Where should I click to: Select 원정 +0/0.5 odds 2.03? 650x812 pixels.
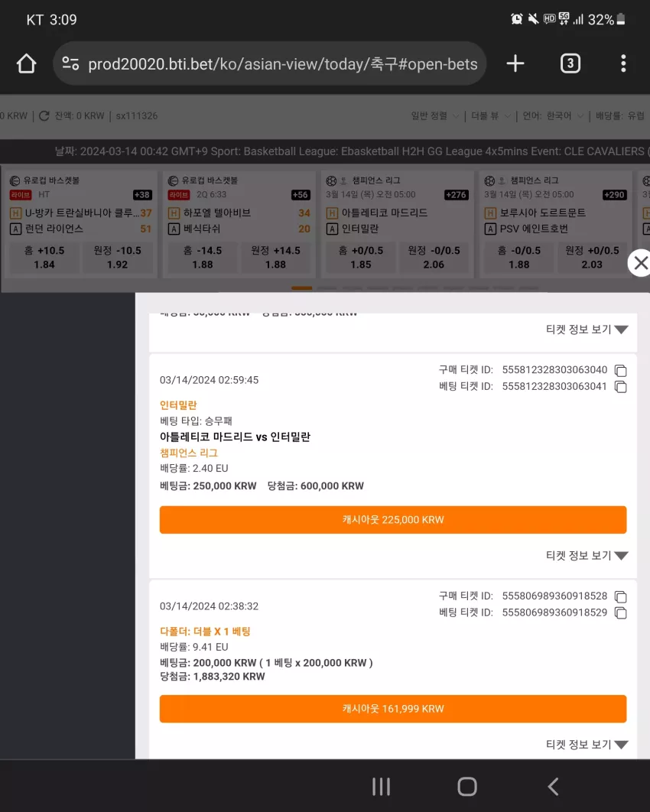click(x=592, y=258)
